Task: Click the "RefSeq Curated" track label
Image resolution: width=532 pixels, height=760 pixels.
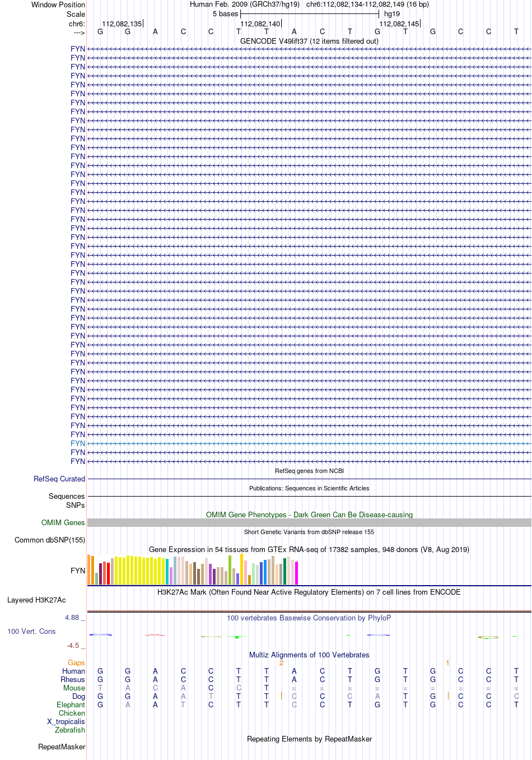Action: [59, 479]
